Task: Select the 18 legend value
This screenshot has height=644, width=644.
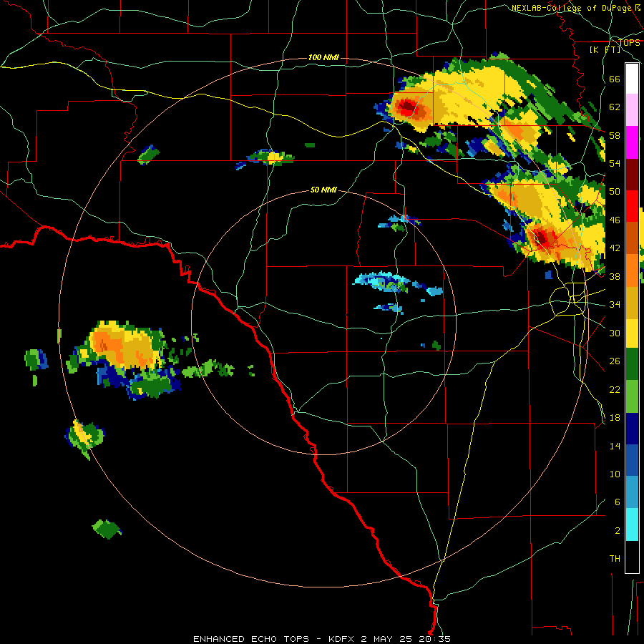Action: click(615, 418)
